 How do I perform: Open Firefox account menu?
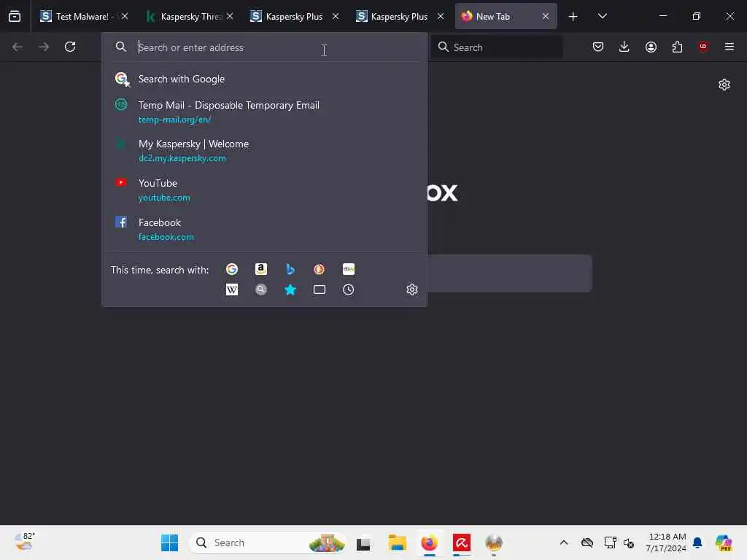pos(651,47)
